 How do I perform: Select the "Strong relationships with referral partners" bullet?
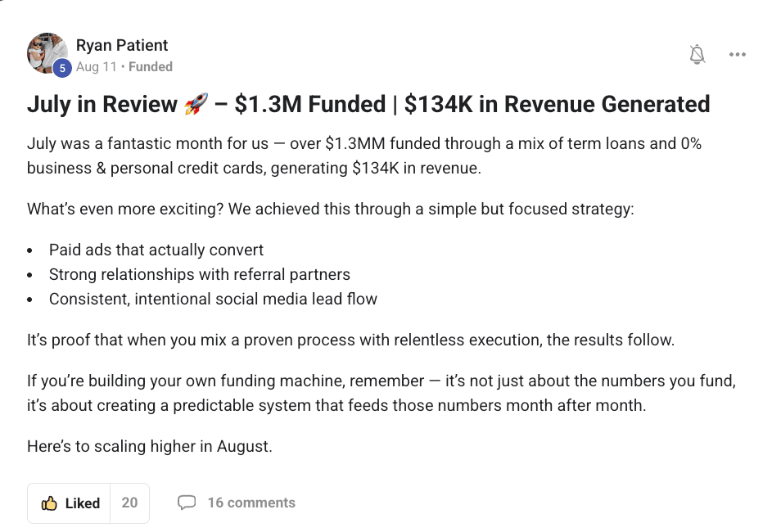[x=199, y=274]
